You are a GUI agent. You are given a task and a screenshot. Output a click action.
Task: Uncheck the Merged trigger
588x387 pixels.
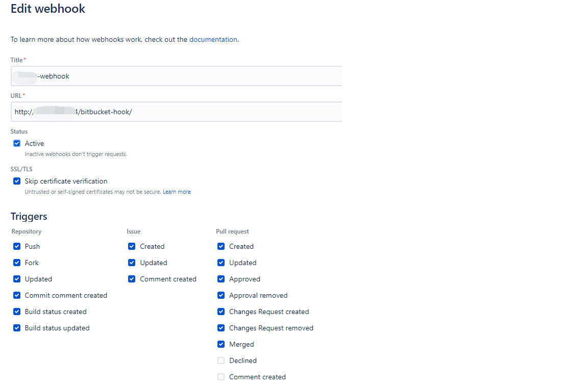point(221,344)
